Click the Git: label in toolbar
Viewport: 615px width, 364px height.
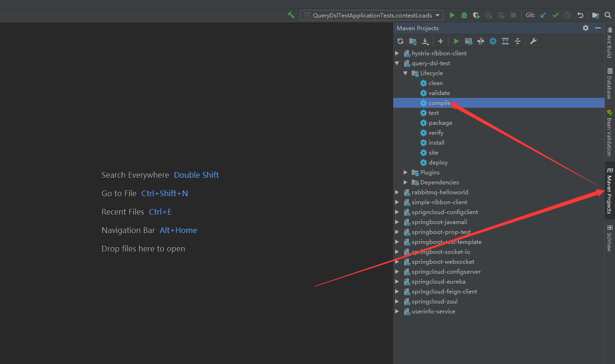pos(530,15)
